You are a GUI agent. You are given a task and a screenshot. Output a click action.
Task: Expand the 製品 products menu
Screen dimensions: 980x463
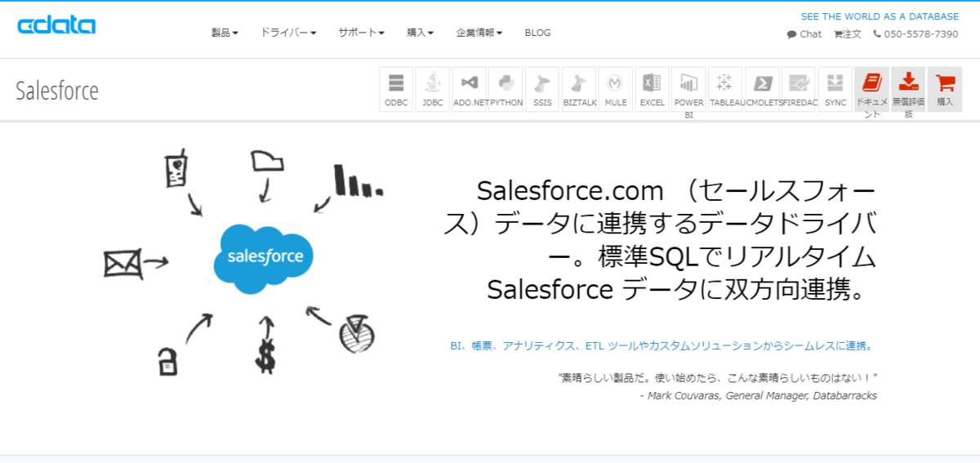(225, 33)
